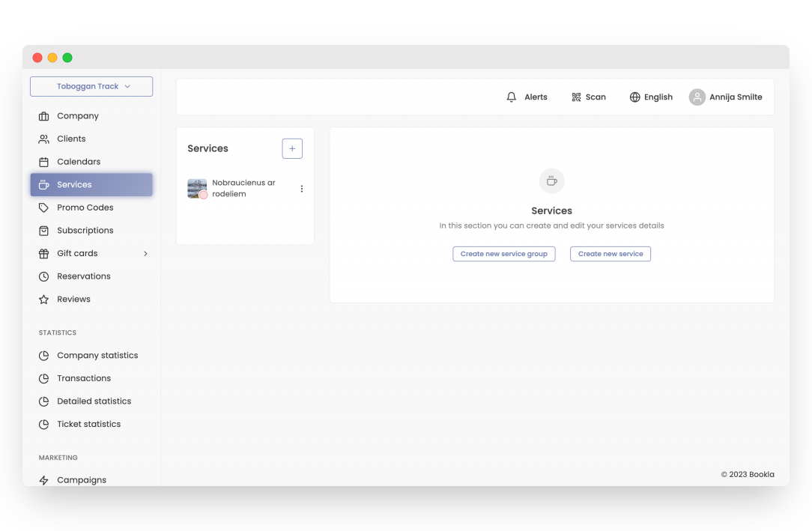Click the Create new service group button
812x531 pixels.
(x=503, y=253)
